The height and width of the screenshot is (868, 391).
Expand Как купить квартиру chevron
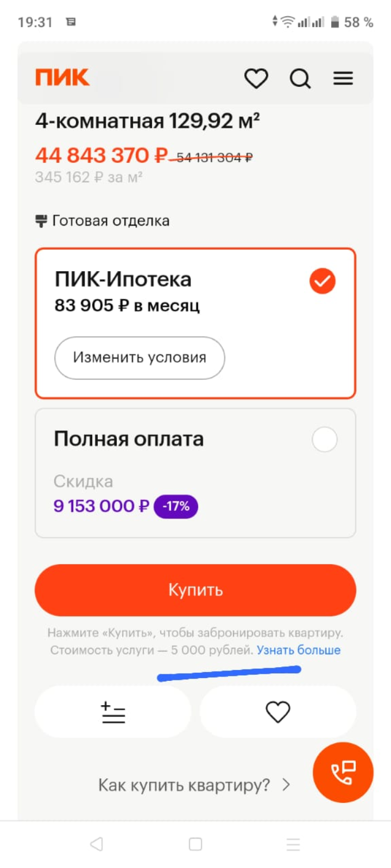(286, 785)
